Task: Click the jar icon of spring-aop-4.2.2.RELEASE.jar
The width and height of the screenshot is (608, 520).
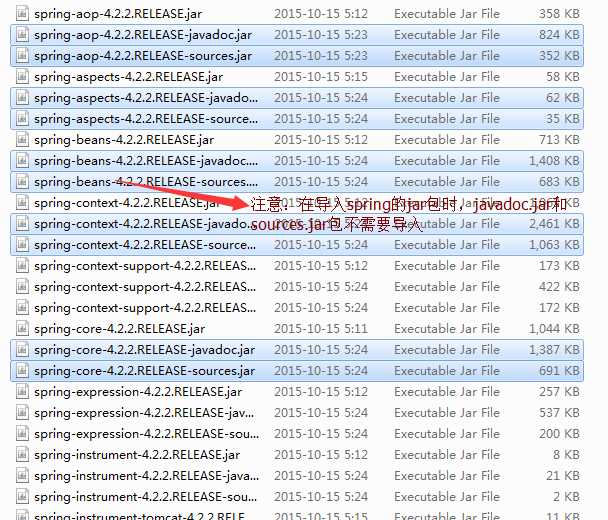Action: [x=22, y=14]
